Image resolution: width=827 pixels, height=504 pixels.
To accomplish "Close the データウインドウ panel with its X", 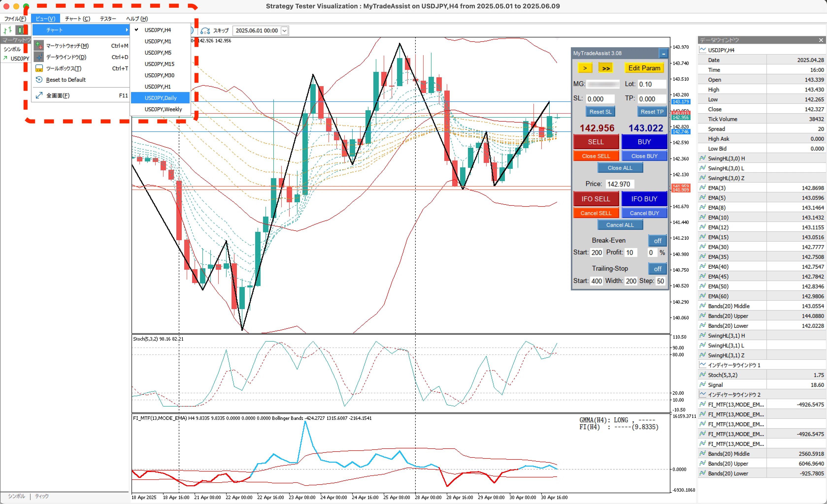I will coord(821,40).
